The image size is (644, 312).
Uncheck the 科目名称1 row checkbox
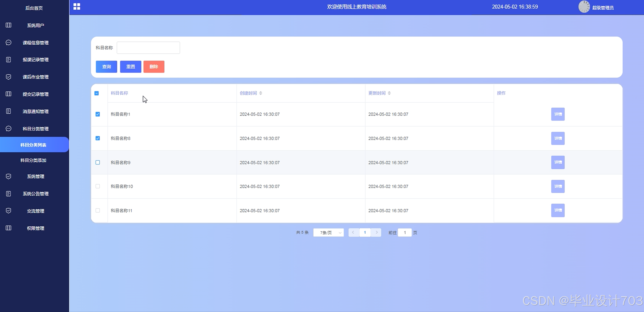(98, 114)
